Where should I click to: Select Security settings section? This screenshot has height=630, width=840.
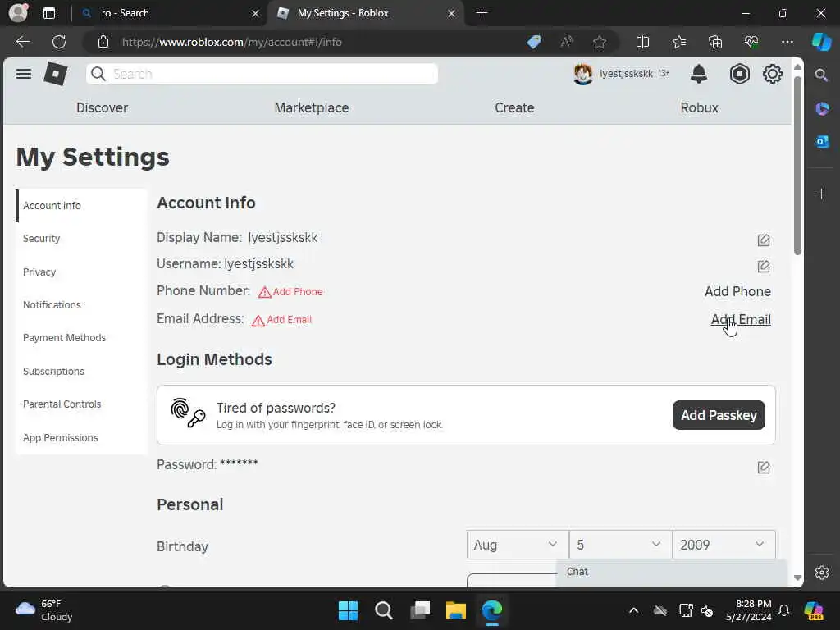click(x=81, y=239)
